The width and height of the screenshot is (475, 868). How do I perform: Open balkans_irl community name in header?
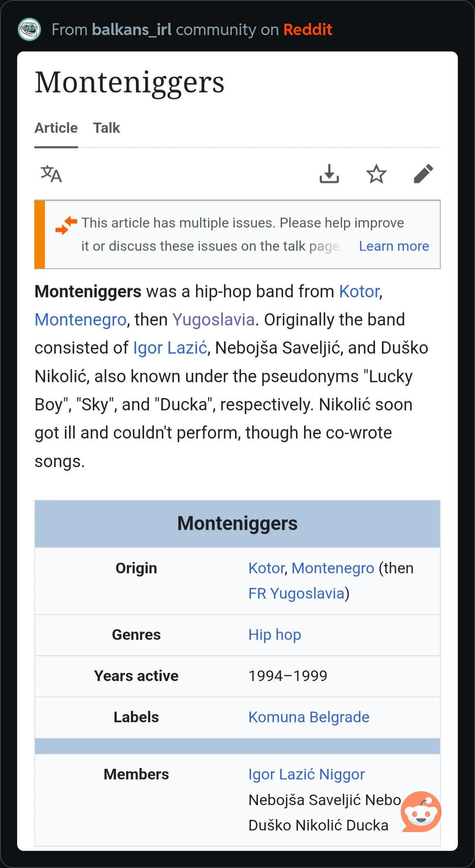pyautogui.click(x=132, y=29)
